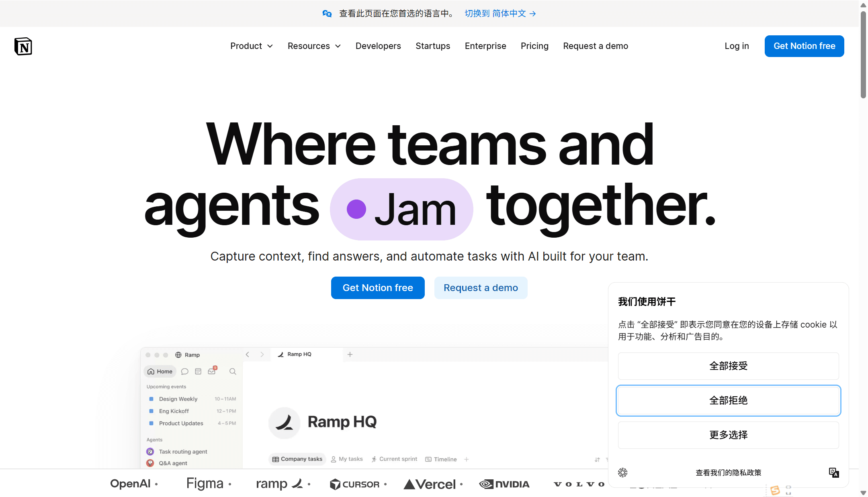The image size is (868, 497).
Task: Click the Volvo logo
Action: tap(579, 484)
